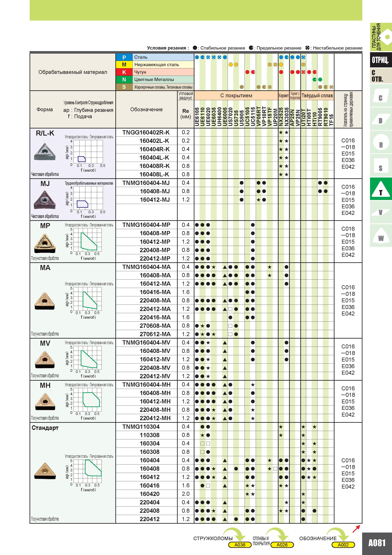Click the Кермет column group header
Screen dimensions: 392x555
(x=284, y=96)
